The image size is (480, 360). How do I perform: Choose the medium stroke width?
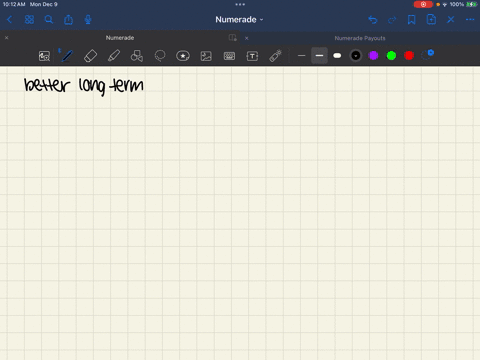point(319,56)
